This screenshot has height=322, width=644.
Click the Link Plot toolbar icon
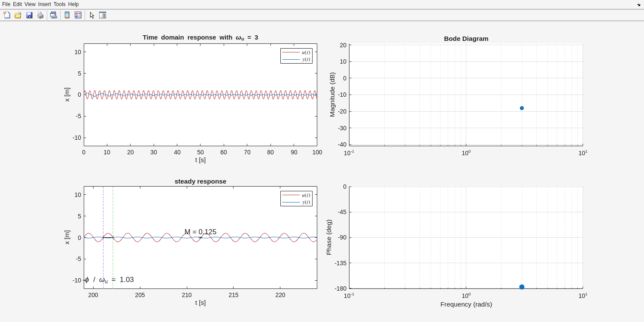[53, 15]
